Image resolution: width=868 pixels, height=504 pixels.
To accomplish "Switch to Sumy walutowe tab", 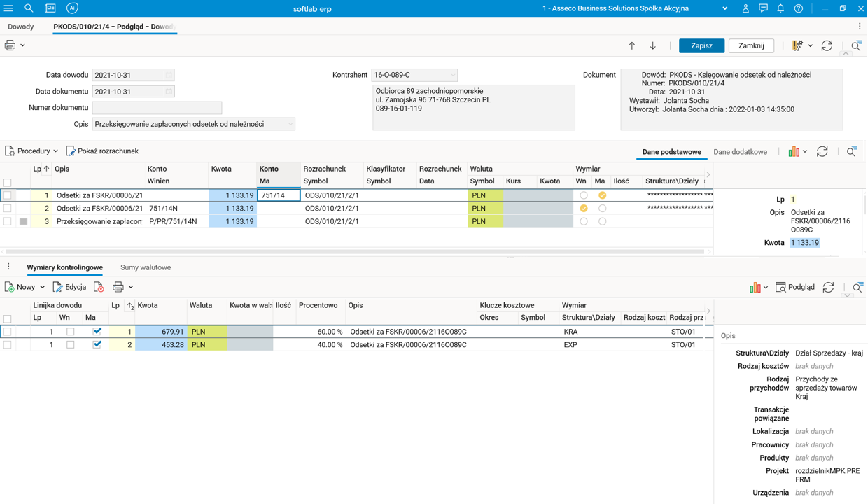I will point(146,267).
